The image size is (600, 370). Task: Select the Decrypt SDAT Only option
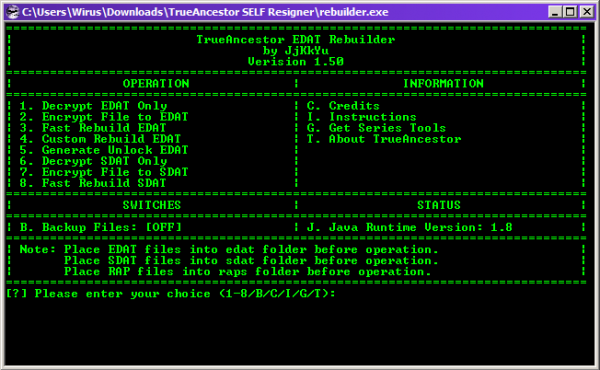click(x=93, y=161)
